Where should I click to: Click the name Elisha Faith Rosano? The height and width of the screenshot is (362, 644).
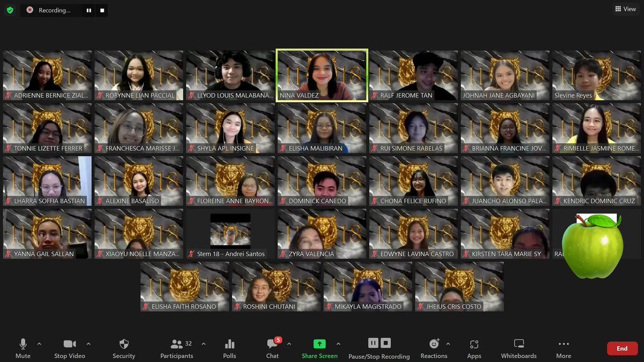coord(184,307)
